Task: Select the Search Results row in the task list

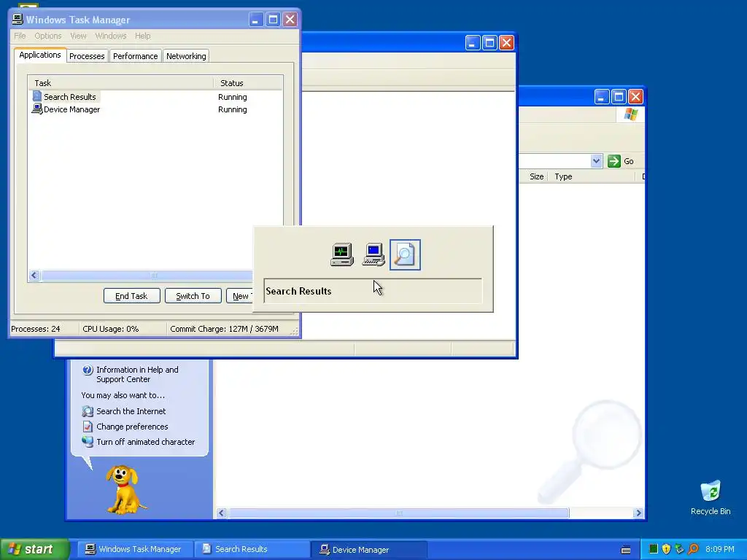Action: [x=155, y=97]
